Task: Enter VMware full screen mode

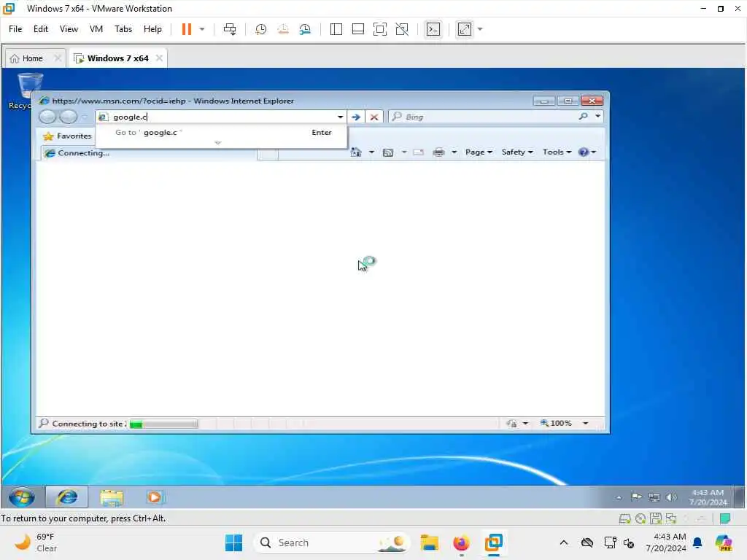Action: coord(379,29)
